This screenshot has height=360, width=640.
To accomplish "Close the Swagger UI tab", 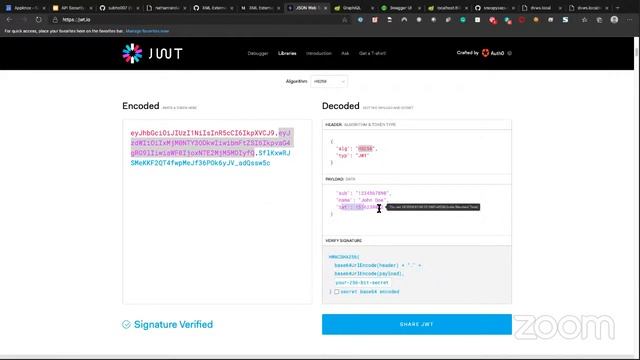I will [419, 8].
